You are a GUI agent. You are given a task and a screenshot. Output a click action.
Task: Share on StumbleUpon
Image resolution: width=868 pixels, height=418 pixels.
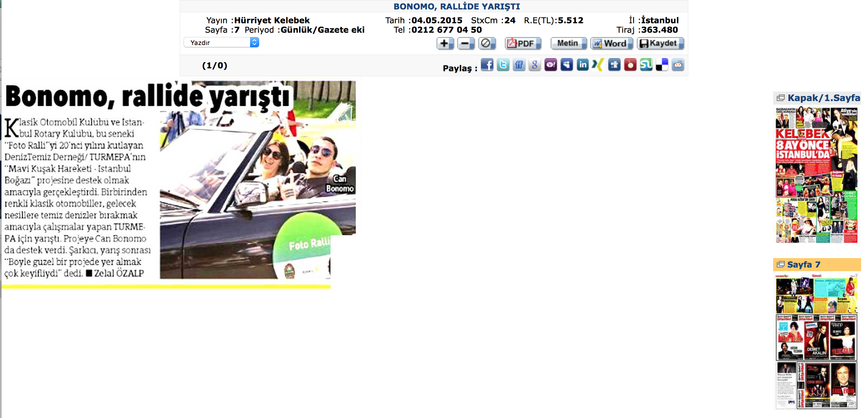pos(646,65)
